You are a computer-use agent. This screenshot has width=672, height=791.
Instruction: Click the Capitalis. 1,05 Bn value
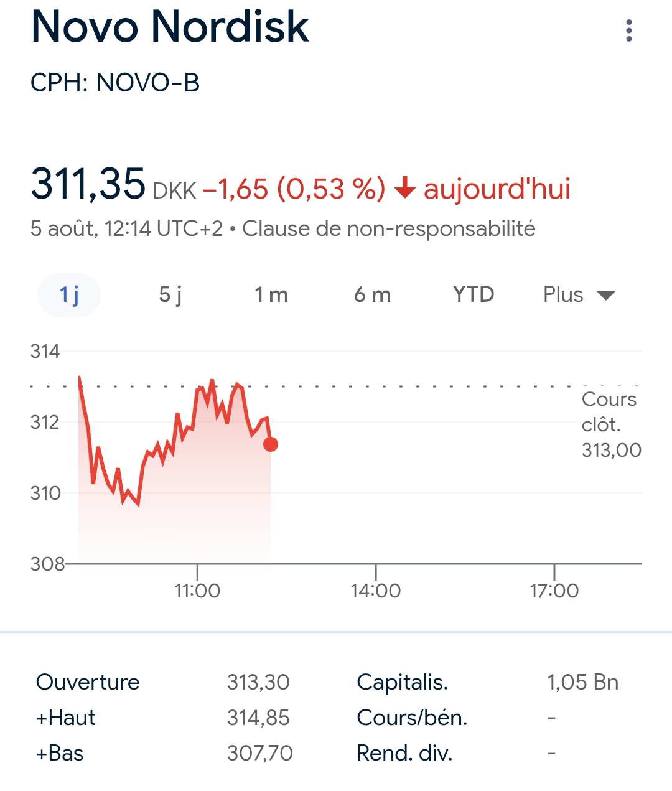tap(582, 682)
